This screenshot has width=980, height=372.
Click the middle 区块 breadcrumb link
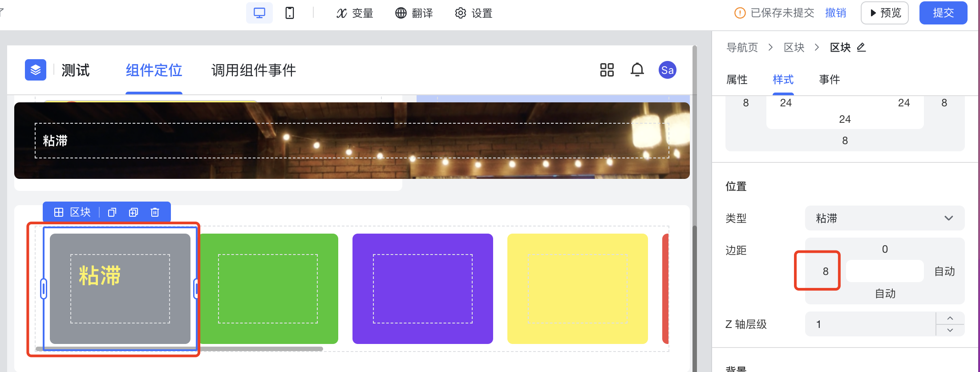click(794, 47)
